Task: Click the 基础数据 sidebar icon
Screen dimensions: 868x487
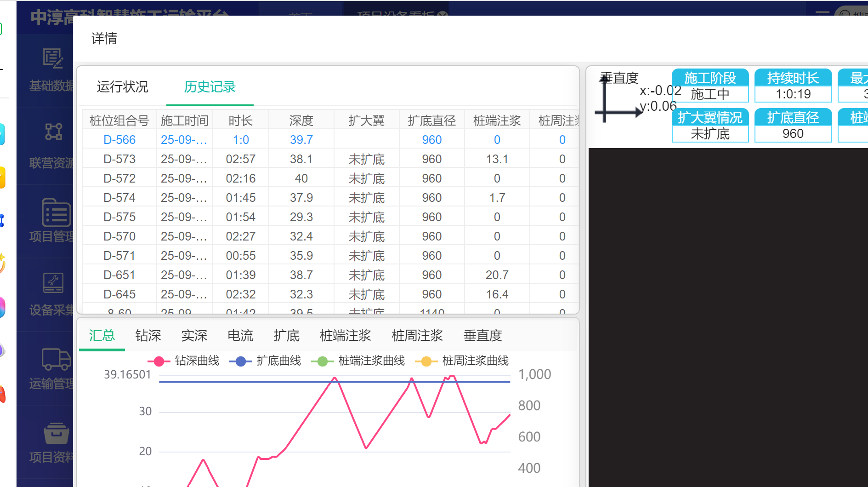Action: 52,59
